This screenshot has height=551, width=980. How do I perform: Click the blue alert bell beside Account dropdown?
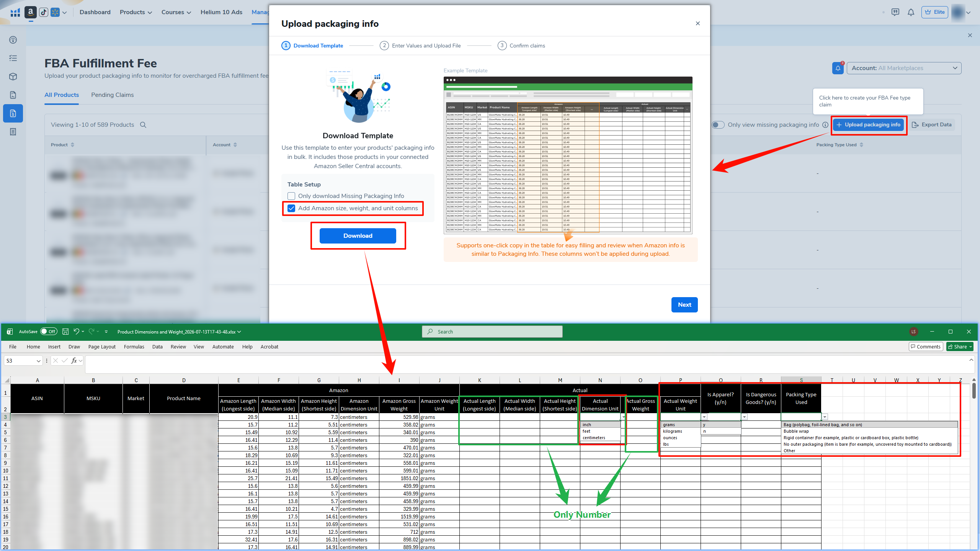[838, 68]
